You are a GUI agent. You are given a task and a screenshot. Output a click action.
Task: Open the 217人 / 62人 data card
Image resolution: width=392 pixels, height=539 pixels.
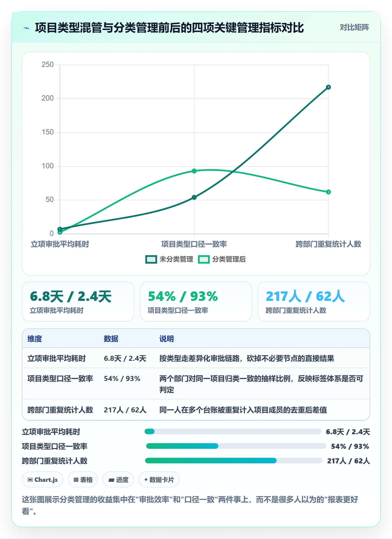point(314,301)
